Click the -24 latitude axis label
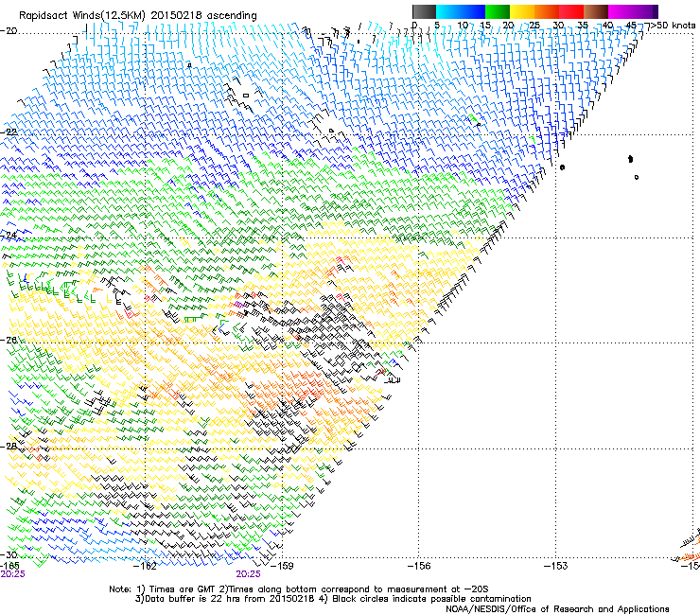This screenshot has width=700, height=615. click(9, 235)
